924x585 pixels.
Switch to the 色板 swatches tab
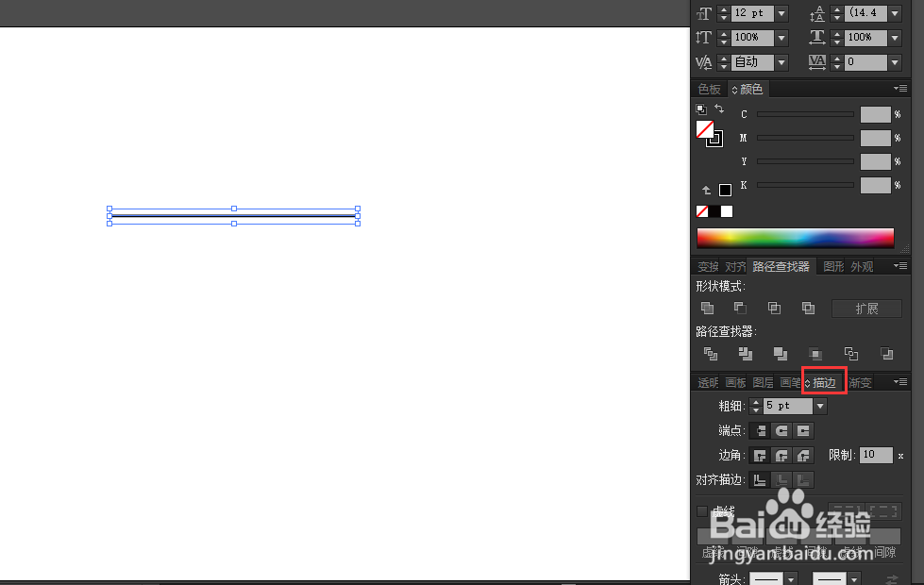pyautogui.click(x=709, y=89)
